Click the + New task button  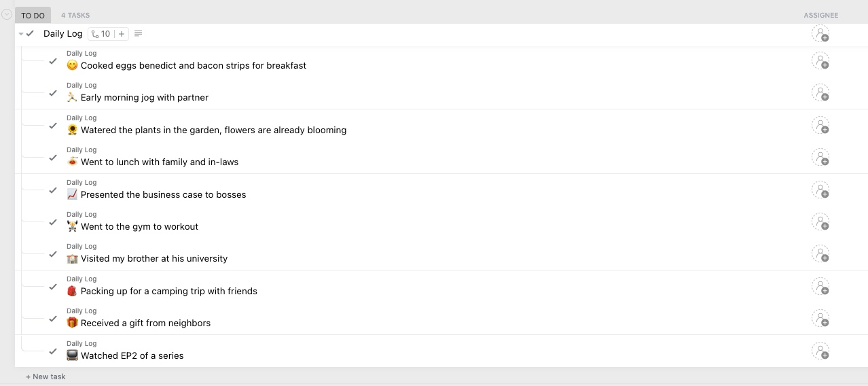coord(46,376)
